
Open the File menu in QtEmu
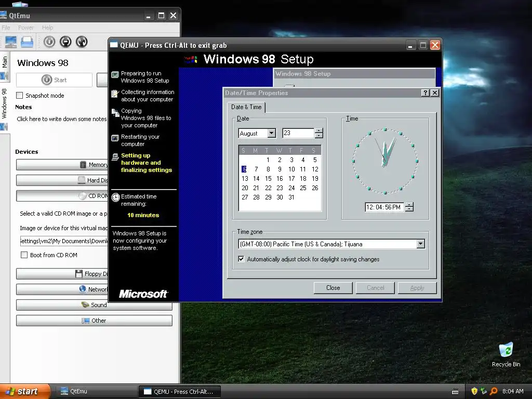pos(6,28)
